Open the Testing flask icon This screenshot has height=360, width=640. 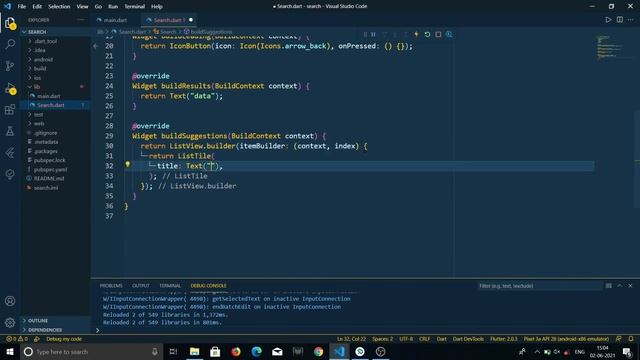10,131
